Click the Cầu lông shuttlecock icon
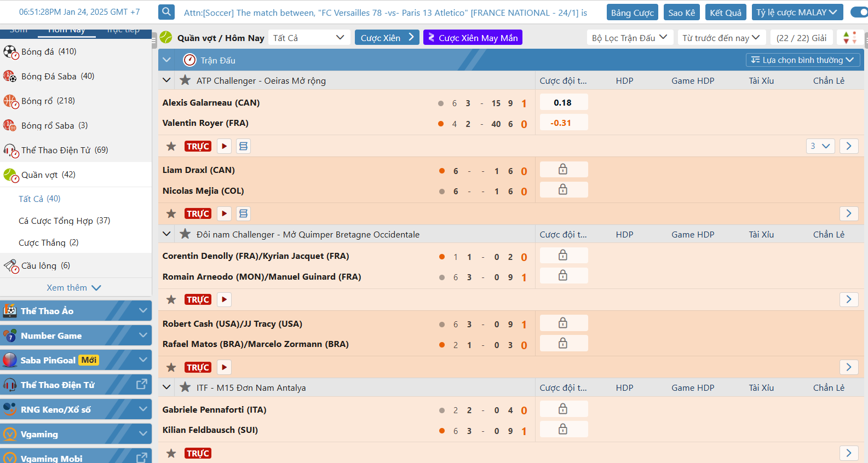This screenshot has width=868, height=463. pyautogui.click(x=11, y=266)
